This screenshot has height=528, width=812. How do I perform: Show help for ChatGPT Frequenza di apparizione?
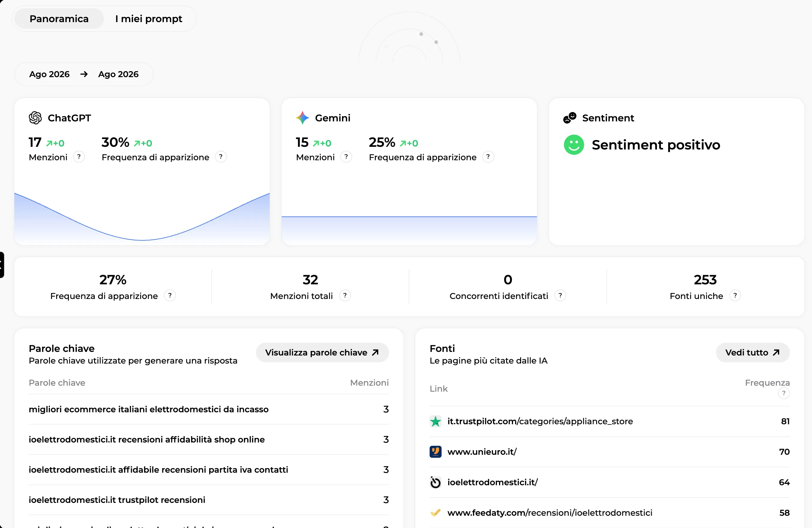[221, 157]
